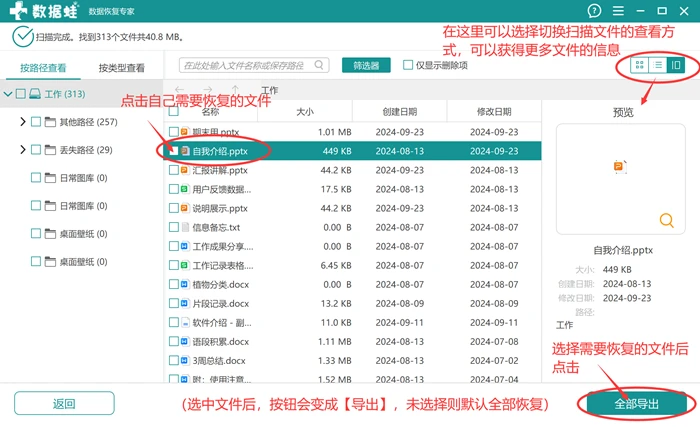700x427 pixels.
Task: Expand the 丢失路径 (29) folder
Action: (x=23, y=150)
